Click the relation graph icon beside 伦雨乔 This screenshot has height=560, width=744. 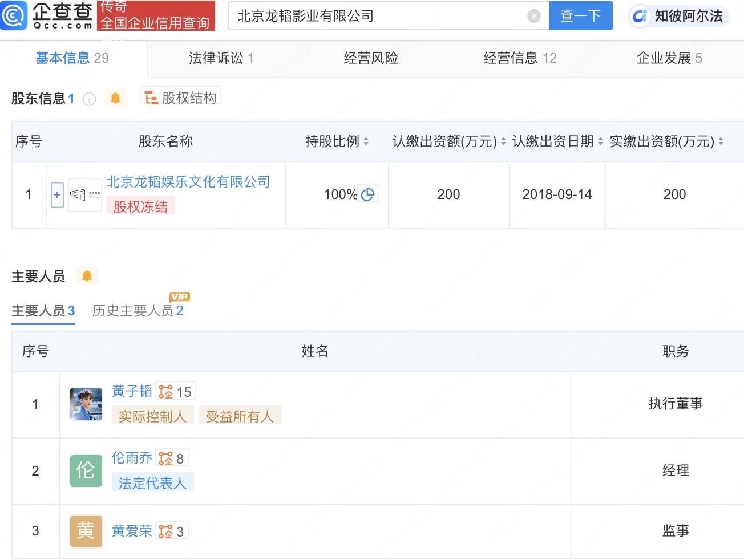tap(165, 458)
